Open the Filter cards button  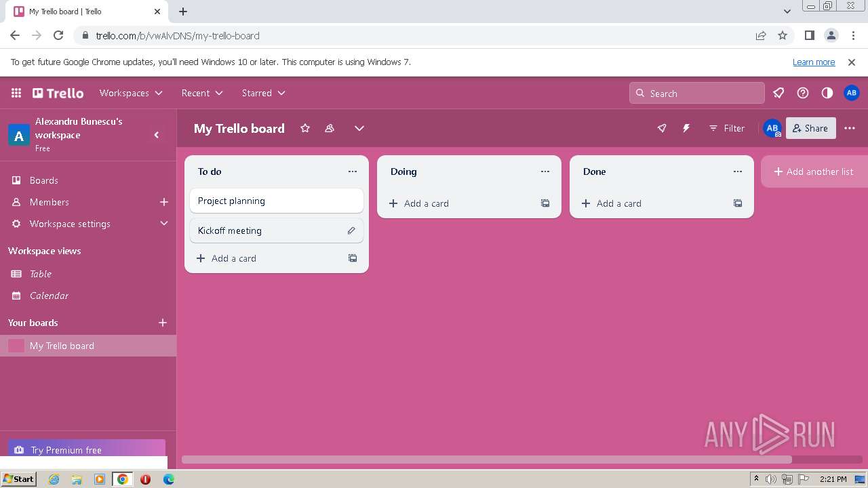coord(727,128)
